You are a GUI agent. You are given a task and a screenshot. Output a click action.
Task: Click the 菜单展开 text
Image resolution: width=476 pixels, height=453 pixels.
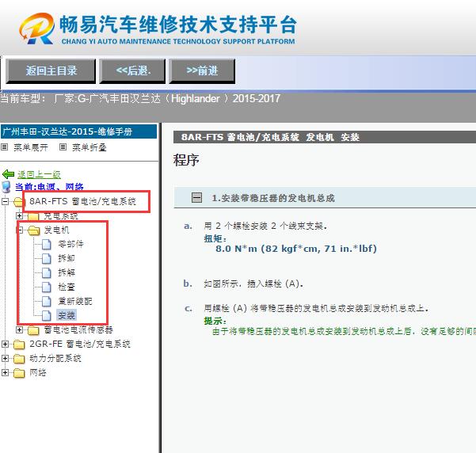pos(31,147)
